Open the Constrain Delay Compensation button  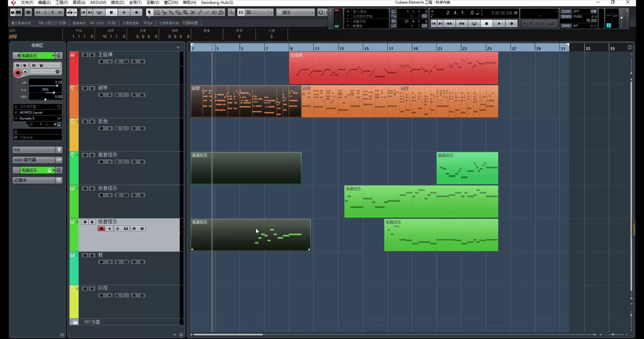click(x=28, y=12)
